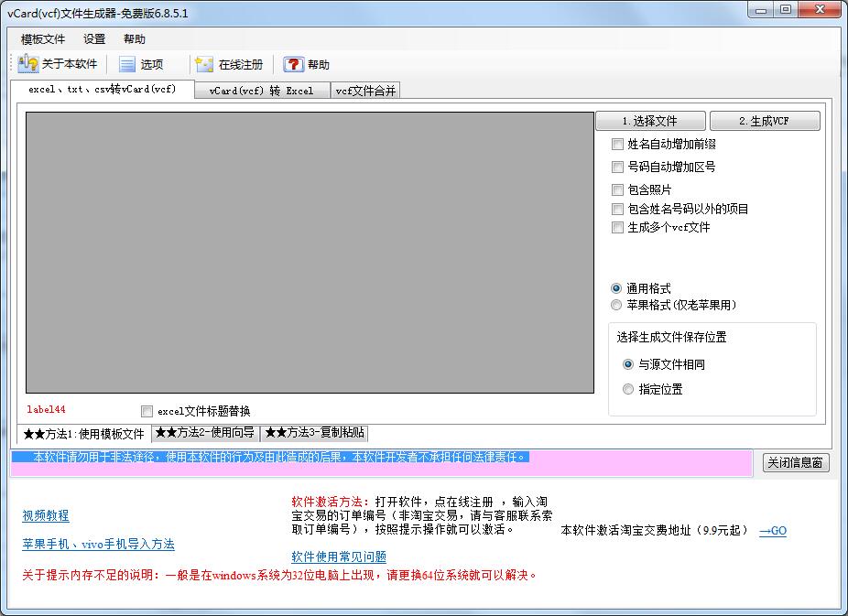Enable 包含照片 to include photos
The width and height of the screenshot is (848, 616).
(x=618, y=189)
